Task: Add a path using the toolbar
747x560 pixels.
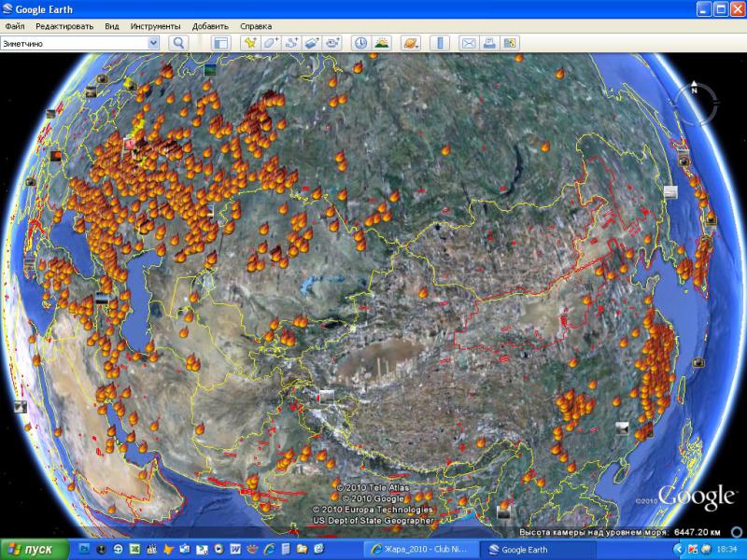Action: coord(291,43)
